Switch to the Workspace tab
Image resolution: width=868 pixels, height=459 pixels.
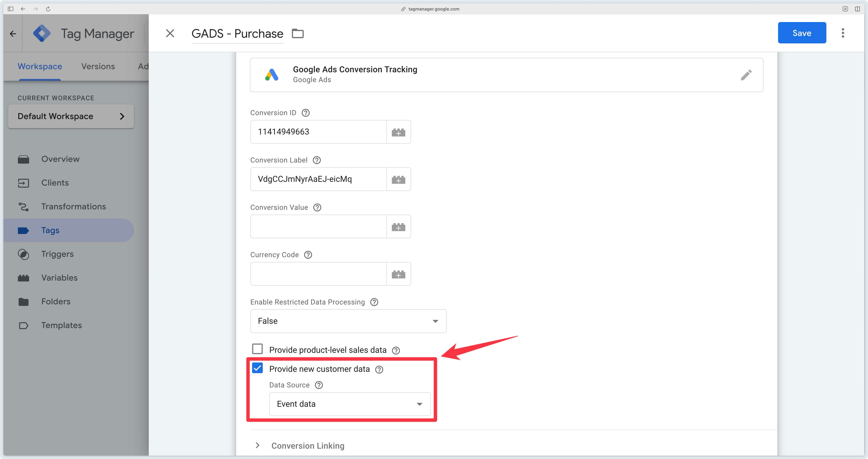coord(40,66)
